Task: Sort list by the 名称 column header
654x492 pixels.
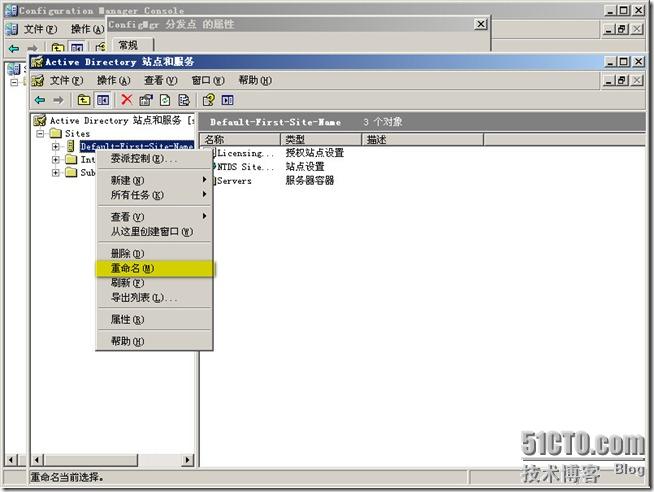Action: pyautogui.click(x=240, y=139)
